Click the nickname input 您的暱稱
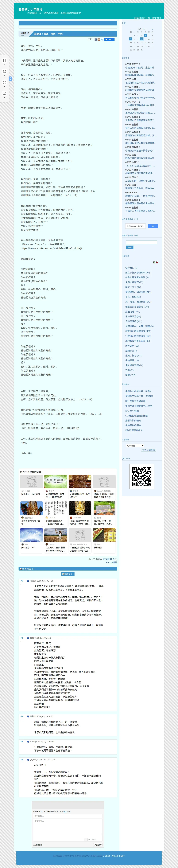 (x=68, y=816)
